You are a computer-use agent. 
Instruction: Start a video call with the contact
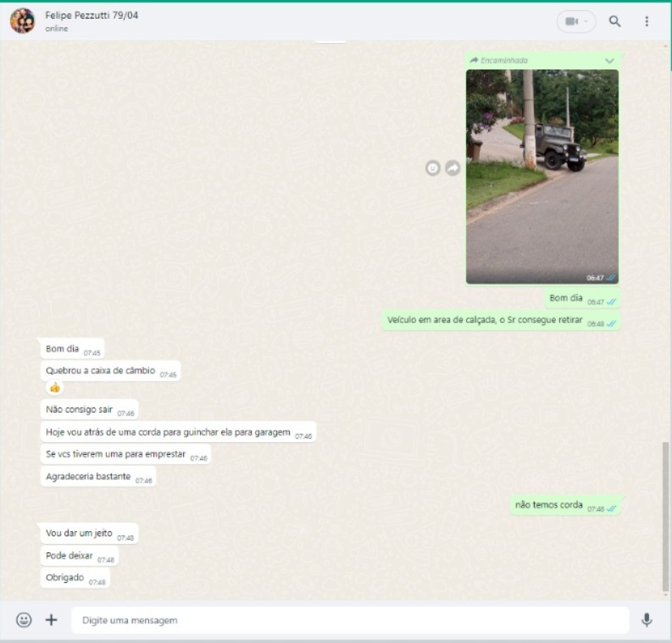(571, 21)
